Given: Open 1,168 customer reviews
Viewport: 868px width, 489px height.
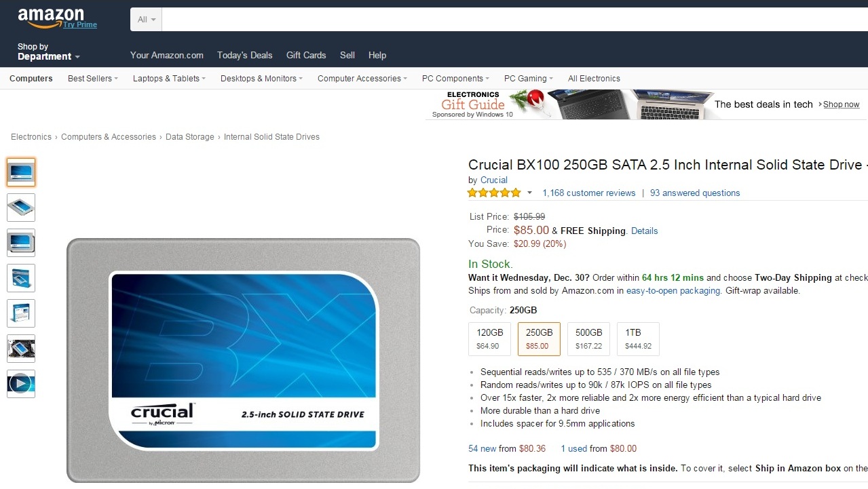Looking at the screenshot, I should click(589, 193).
